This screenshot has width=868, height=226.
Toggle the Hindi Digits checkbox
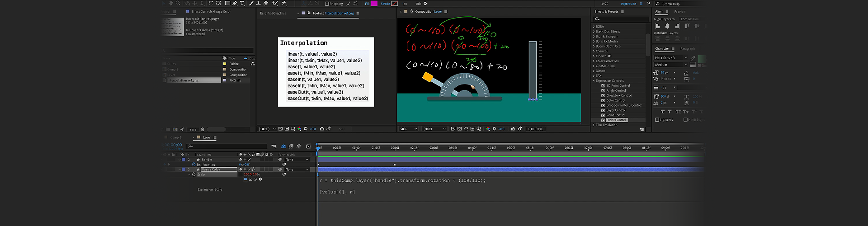pyautogui.click(x=685, y=120)
